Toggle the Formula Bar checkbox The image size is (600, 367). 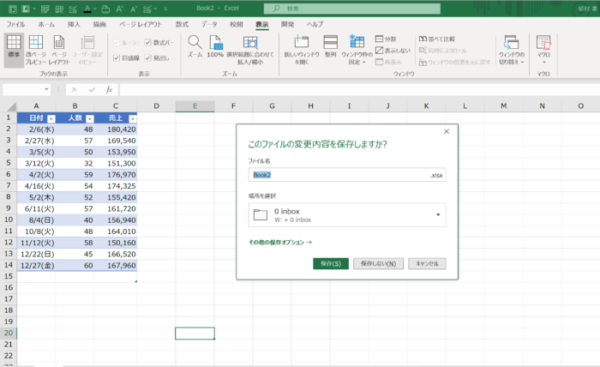tap(148, 42)
